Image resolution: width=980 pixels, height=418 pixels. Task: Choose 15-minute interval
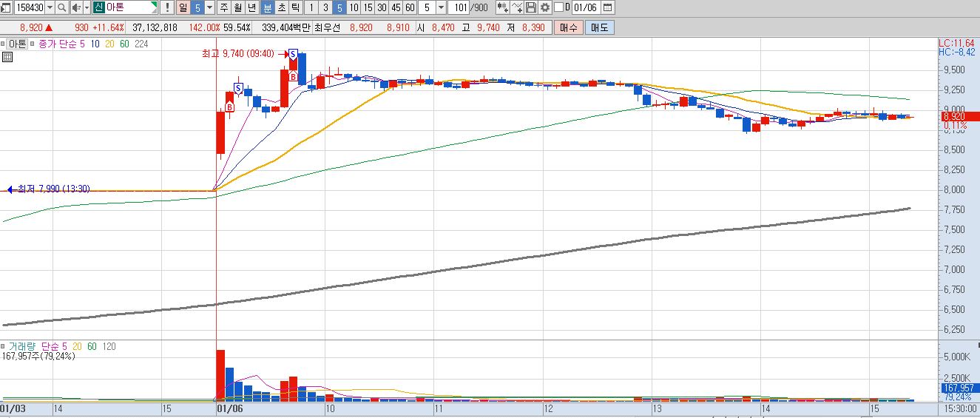pyautogui.click(x=368, y=7)
